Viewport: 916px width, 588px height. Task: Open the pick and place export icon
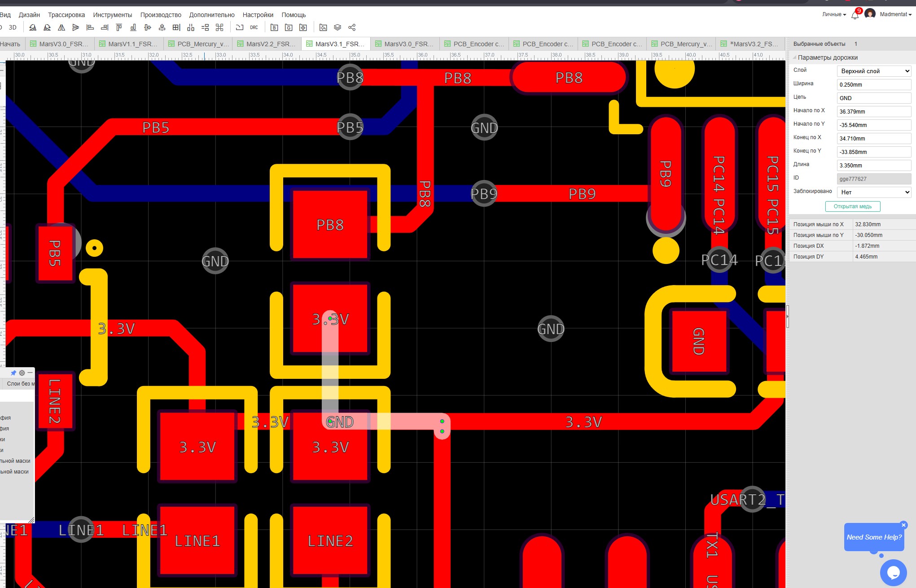point(303,27)
